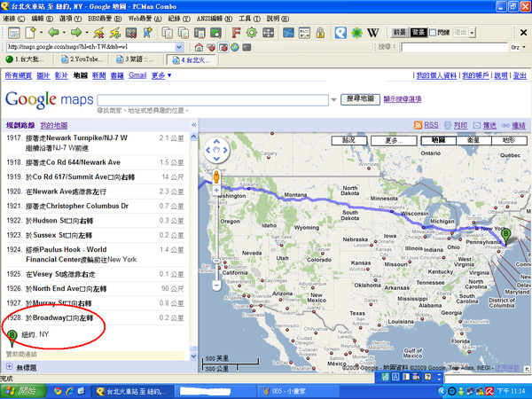The width and height of the screenshot is (532, 399).
Task: Switch the map to 衛星 satellite view
Action: (x=473, y=140)
